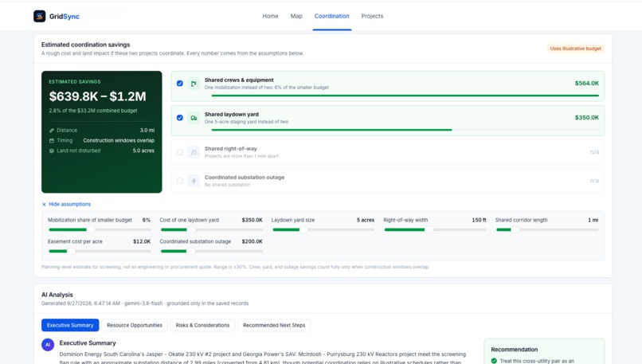Click the AI Analysis heading
The image size is (642, 364).
pos(57,295)
